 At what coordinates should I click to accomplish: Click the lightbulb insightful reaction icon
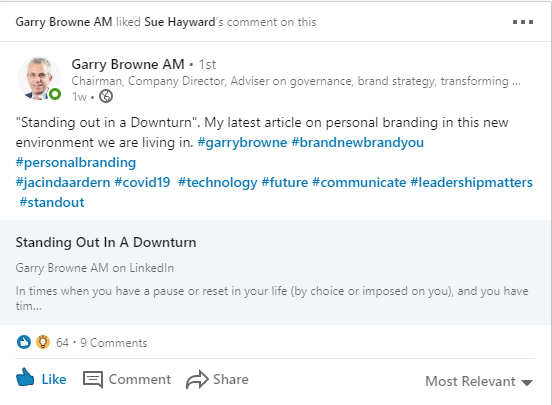(x=43, y=342)
